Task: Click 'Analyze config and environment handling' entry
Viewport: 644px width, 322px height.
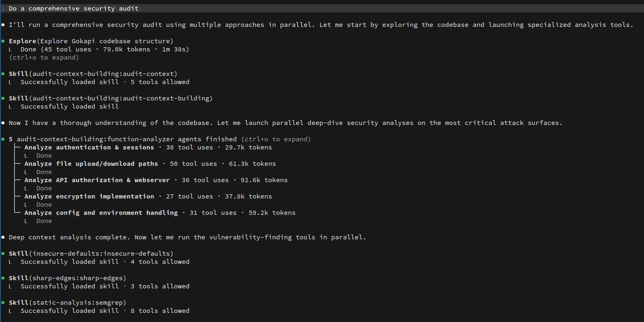Action: (101, 213)
